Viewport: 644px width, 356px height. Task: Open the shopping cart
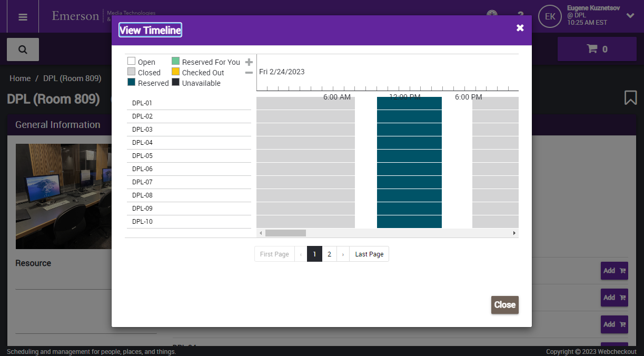[597, 49]
